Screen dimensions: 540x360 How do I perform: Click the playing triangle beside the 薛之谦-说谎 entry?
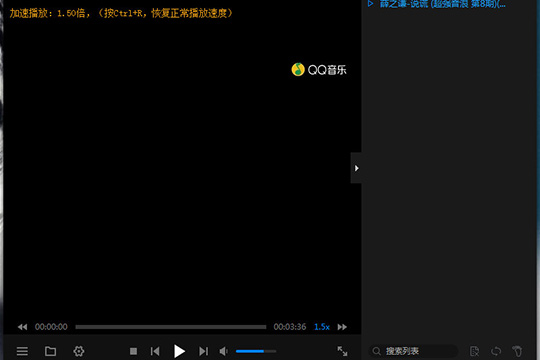(x=370, y=4)
